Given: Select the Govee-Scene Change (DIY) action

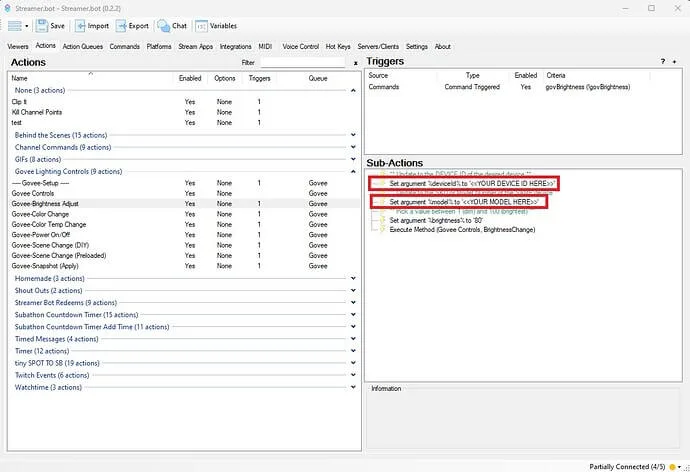Looking at the screenshot, I should (184, 245).
